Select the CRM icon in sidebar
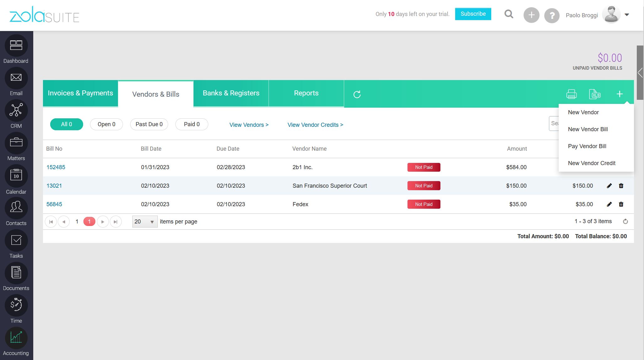 click(16, 110)
